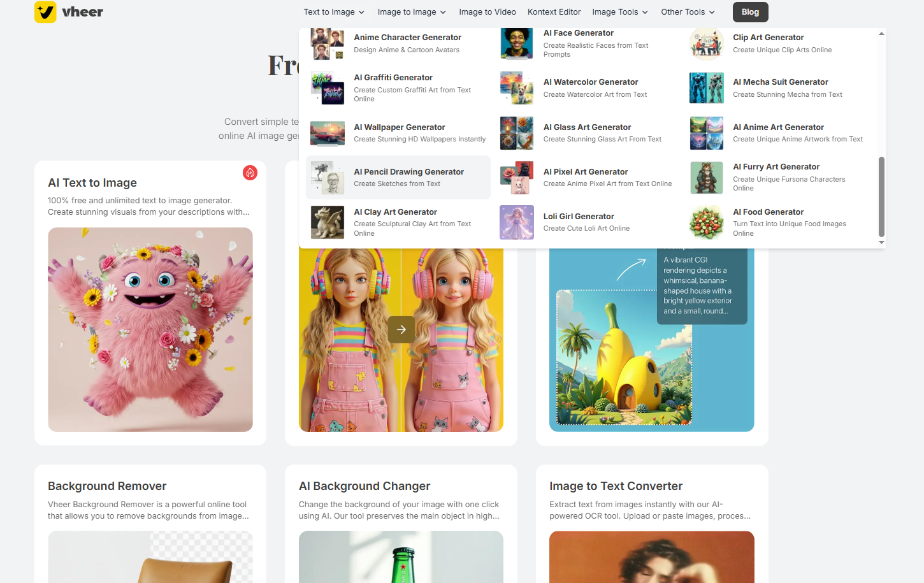This screenshot has width=924, height=583.
Task: Click the pink furry monster image
Action: pos(150,329)
